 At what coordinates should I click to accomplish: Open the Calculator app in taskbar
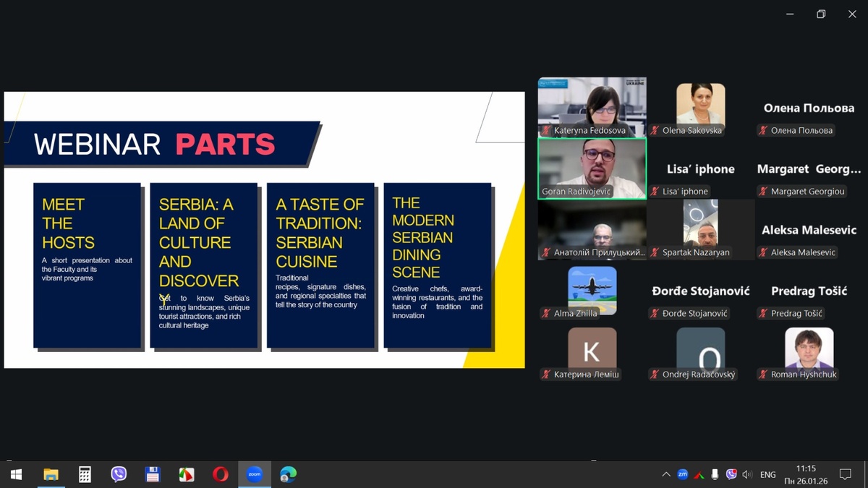85,474
